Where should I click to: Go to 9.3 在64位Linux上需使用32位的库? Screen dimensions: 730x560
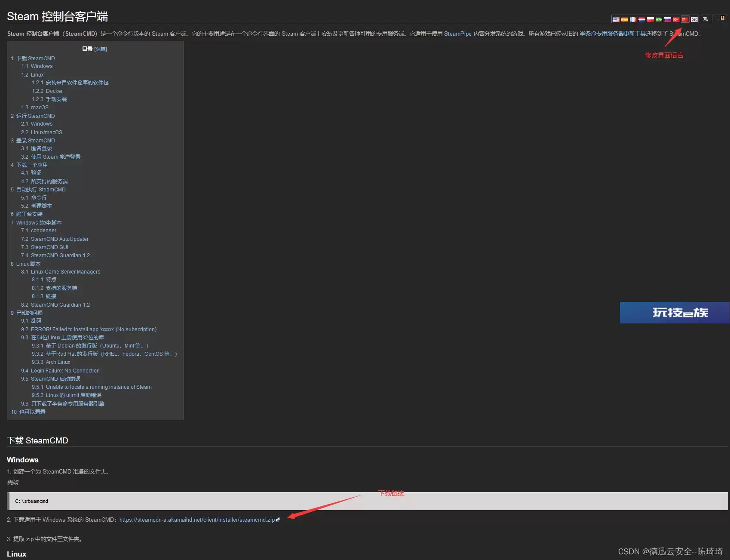tap(63, 338)
